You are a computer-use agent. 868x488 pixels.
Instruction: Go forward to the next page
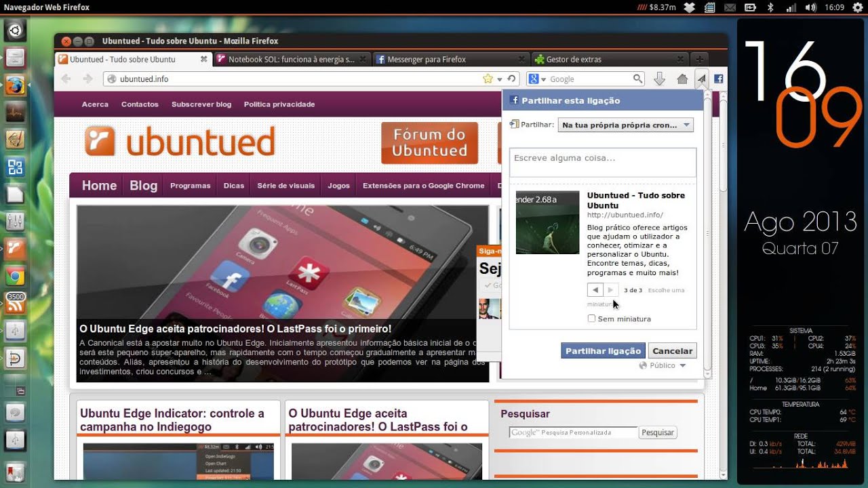[x=87, y=79]
